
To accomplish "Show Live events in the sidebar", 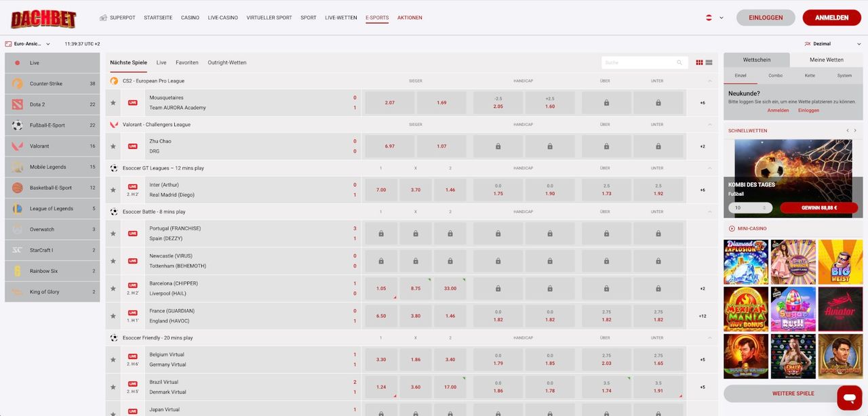I will pyautogui.click(x=52, y=63).
